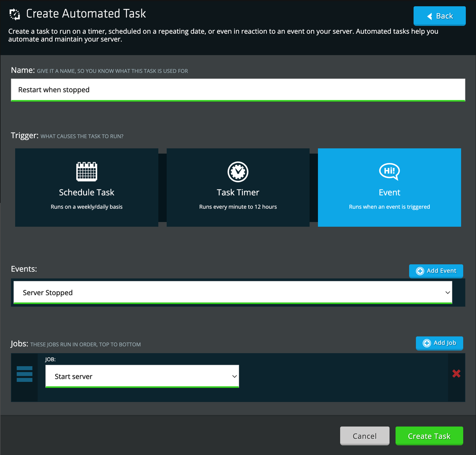Click the calendar icon for Schedule Task
Viewport: 476px width, 455px height.
(87, 172)
